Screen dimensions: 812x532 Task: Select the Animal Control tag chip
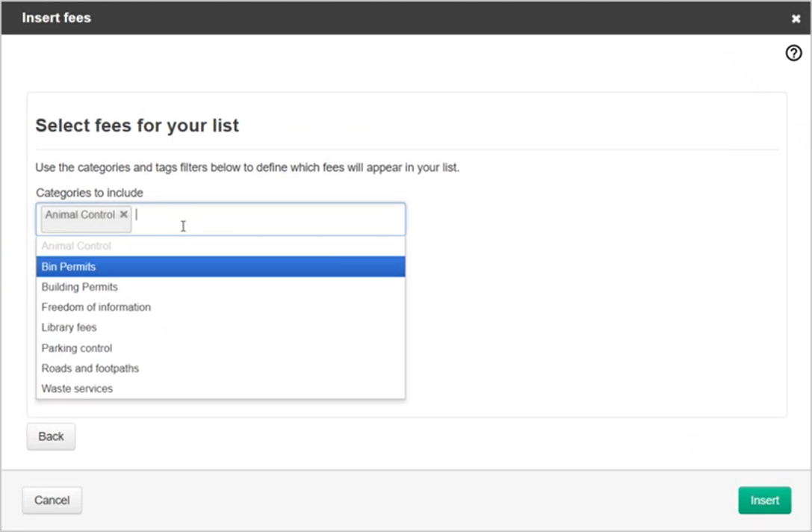[x=80, y=215]
